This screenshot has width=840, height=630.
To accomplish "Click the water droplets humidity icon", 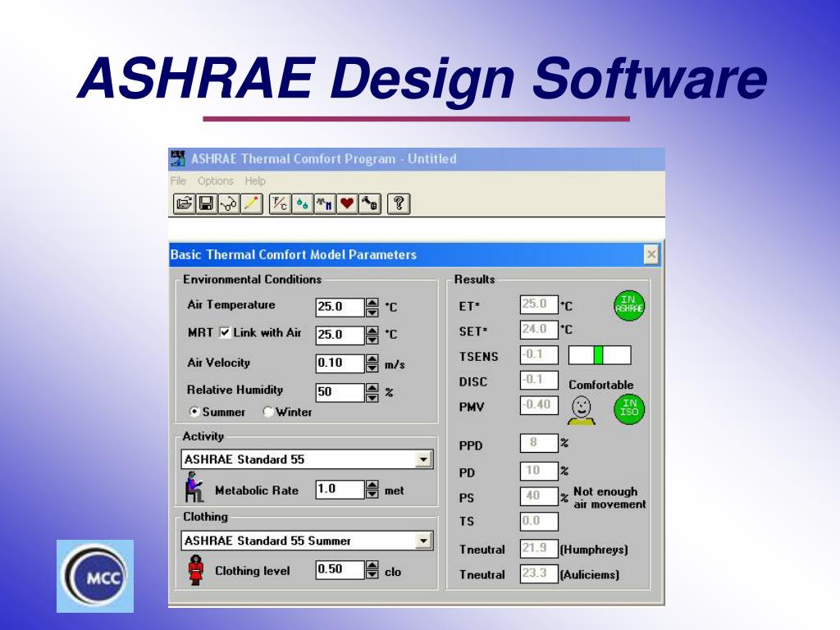I will [x=302, y=204].
